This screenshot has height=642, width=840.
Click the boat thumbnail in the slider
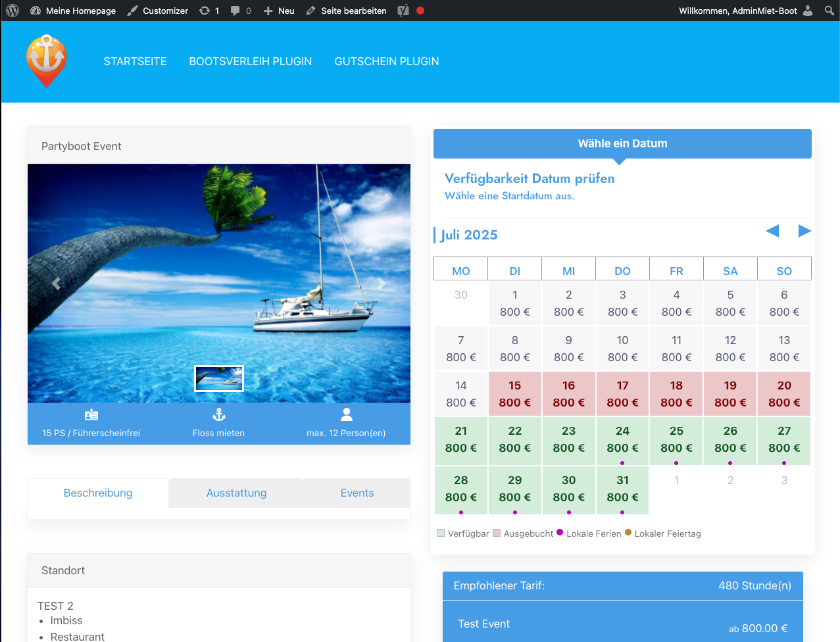(x=219, y=378)
